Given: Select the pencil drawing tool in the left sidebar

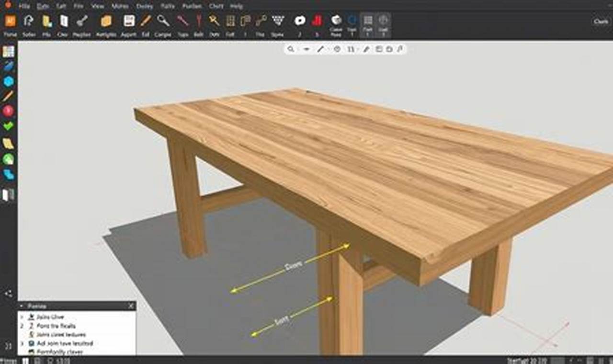Looking at the screenshot, I should (7, 96).
